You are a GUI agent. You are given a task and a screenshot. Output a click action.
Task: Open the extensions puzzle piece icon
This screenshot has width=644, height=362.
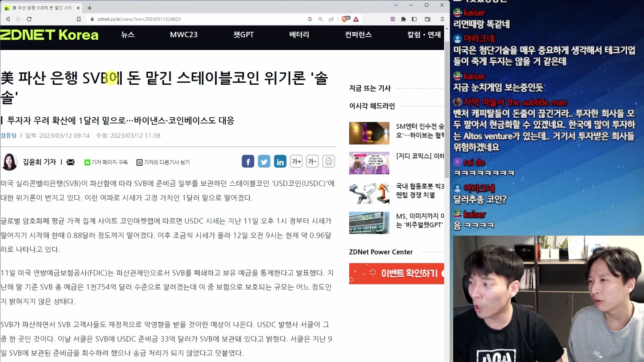pos(403,19)
